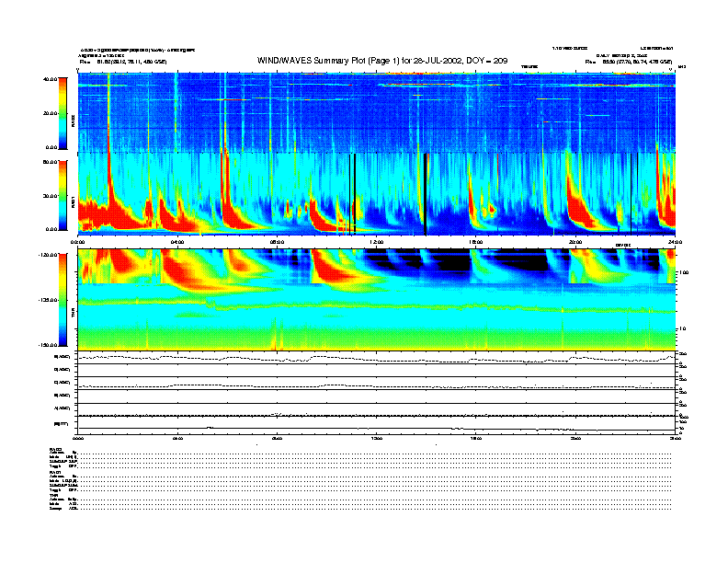
Task: Click the top dashed line-plot panel below TNR
Action: pos(377,358)
